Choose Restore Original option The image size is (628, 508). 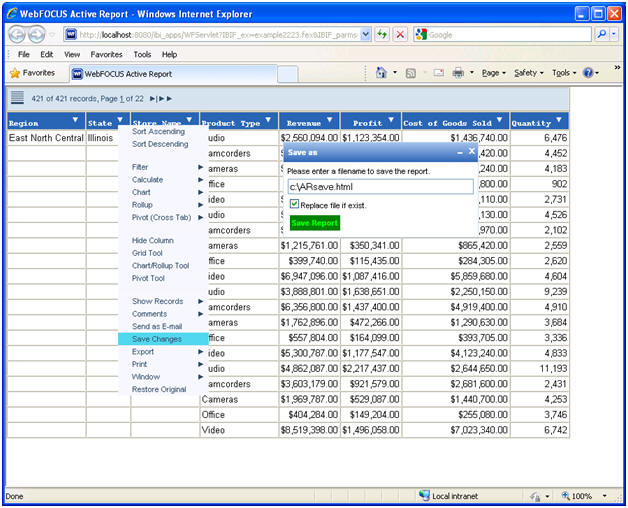click(159, 389)
